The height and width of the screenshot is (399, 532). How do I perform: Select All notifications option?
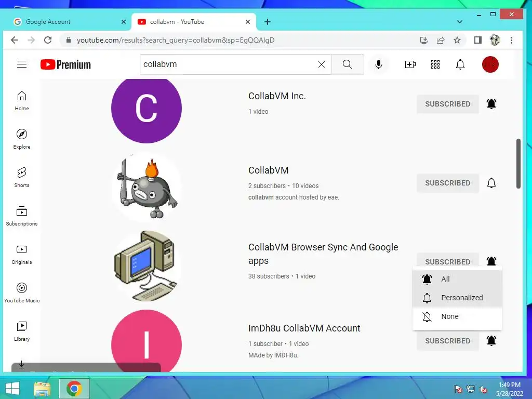click(457, 279)
